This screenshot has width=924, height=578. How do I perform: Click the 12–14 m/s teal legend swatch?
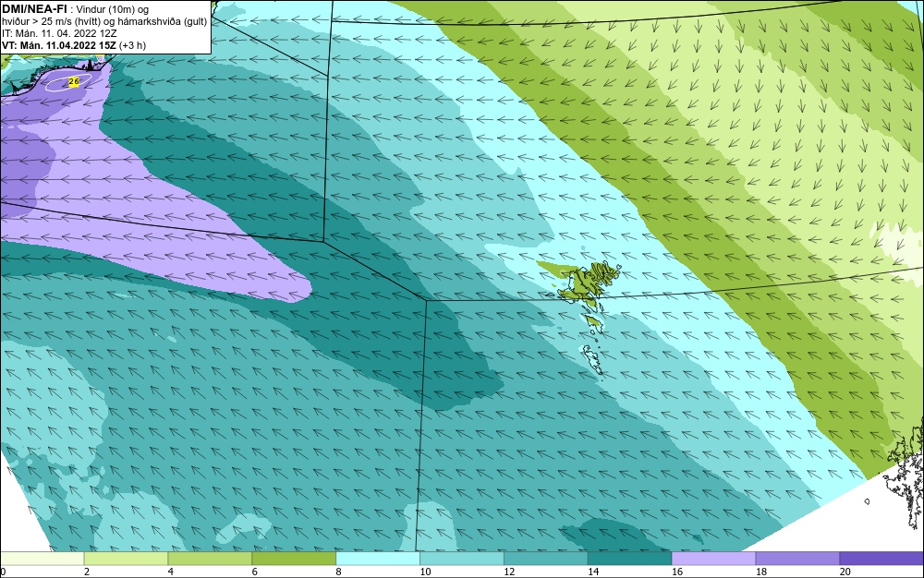[546, 558]
